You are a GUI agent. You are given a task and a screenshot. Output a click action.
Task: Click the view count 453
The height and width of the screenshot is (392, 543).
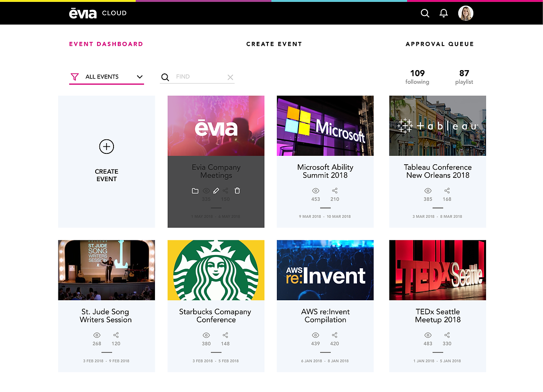tap(316, 199)
